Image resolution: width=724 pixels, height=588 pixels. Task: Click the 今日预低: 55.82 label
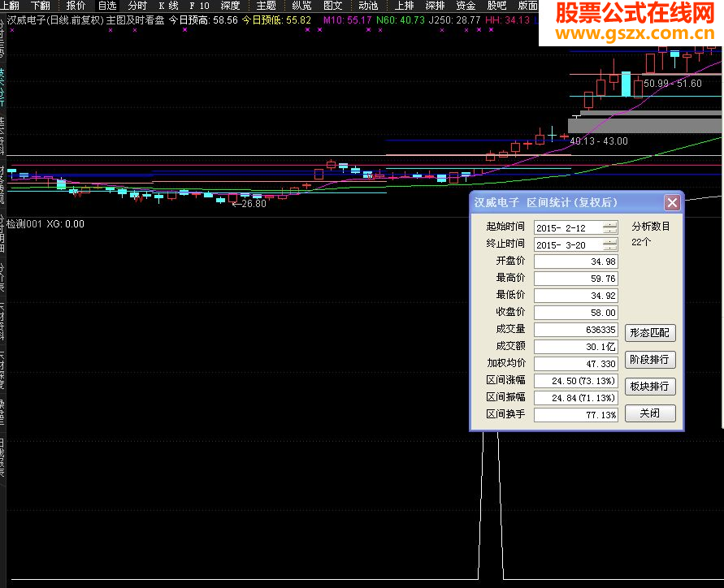[x=276, y=20]
